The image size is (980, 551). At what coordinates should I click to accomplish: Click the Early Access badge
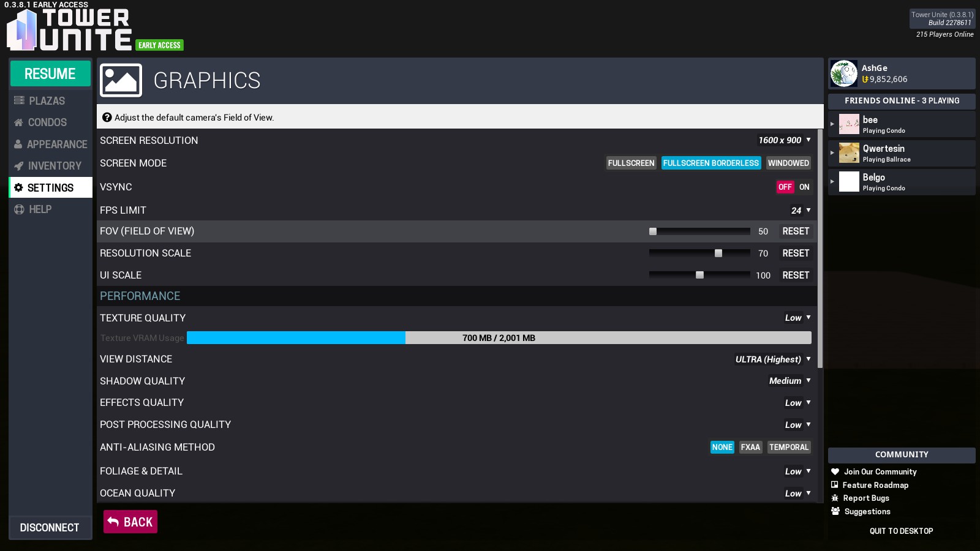(x=159, y=45)
